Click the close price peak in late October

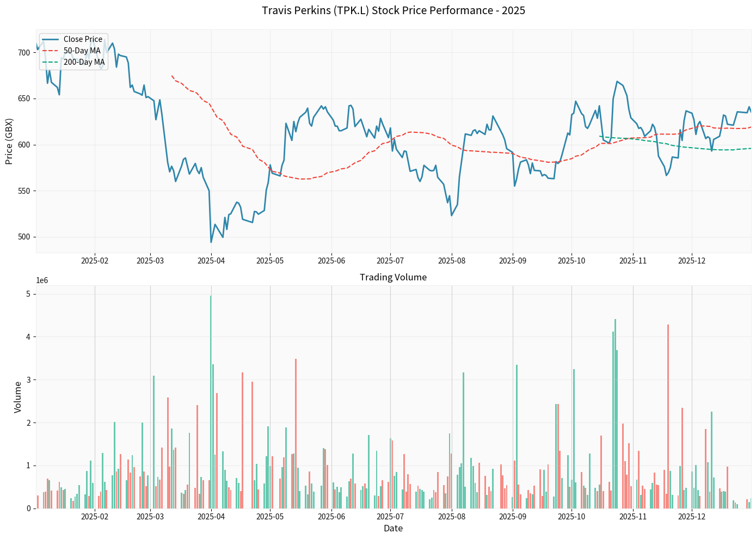tap(617, 82)
